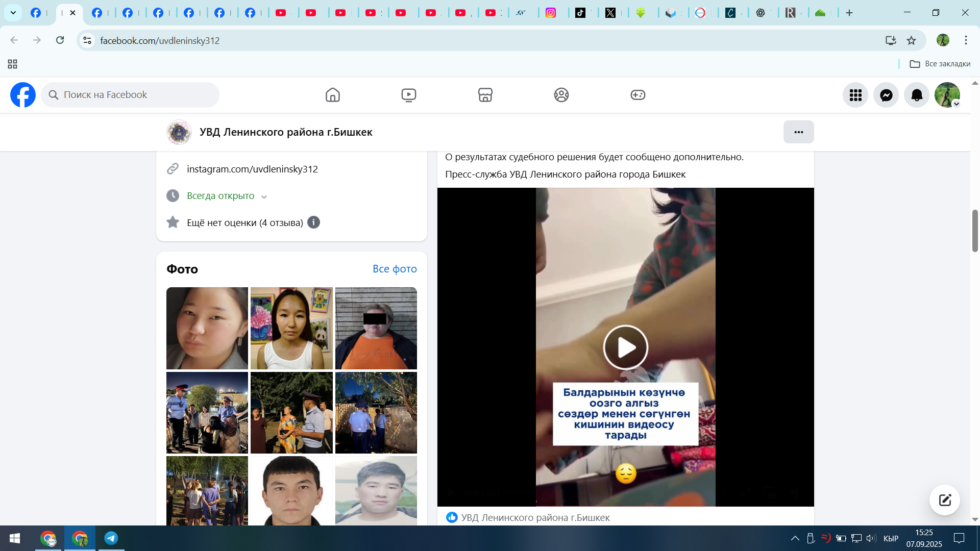Viewport: 980px width, 551px height.
Task: Switch to the TikTok browser tab
Action: [x=580, y=13]
